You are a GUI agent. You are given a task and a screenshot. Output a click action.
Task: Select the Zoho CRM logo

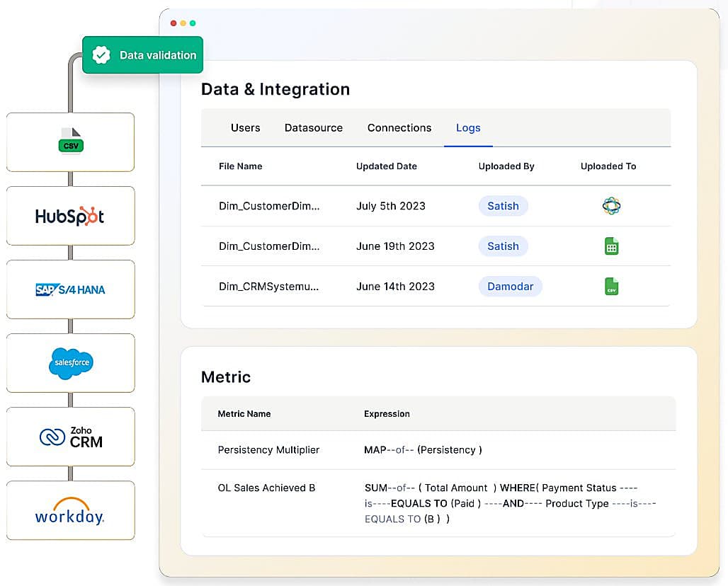[x=71, y=437]
